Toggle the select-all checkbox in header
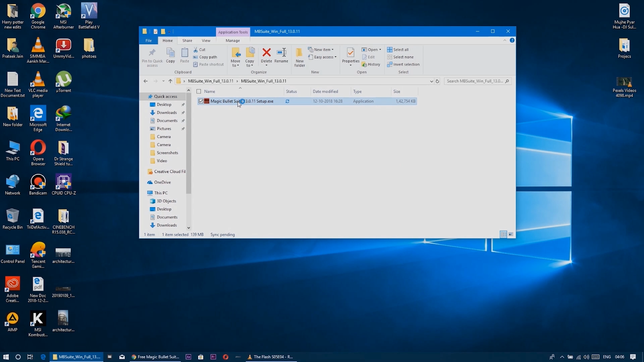This screenshot has width=644, height=362. click(x=199, y=92)
